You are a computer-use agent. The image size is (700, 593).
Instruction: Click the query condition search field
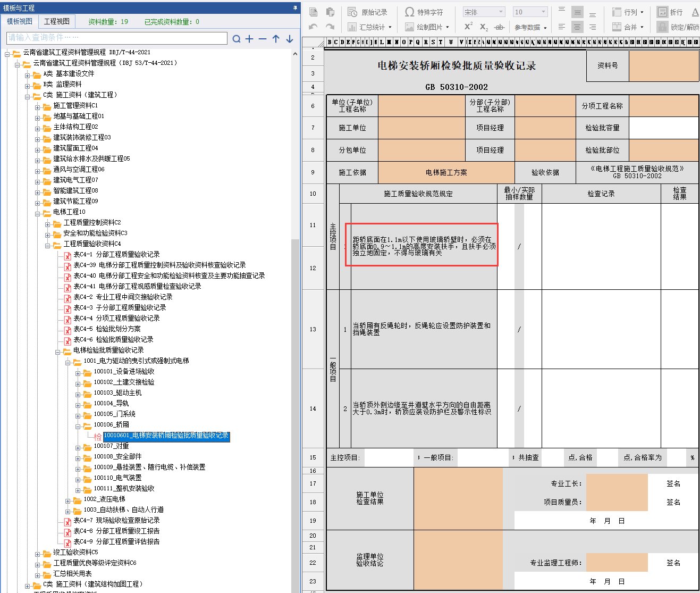(x=117, y=38)
